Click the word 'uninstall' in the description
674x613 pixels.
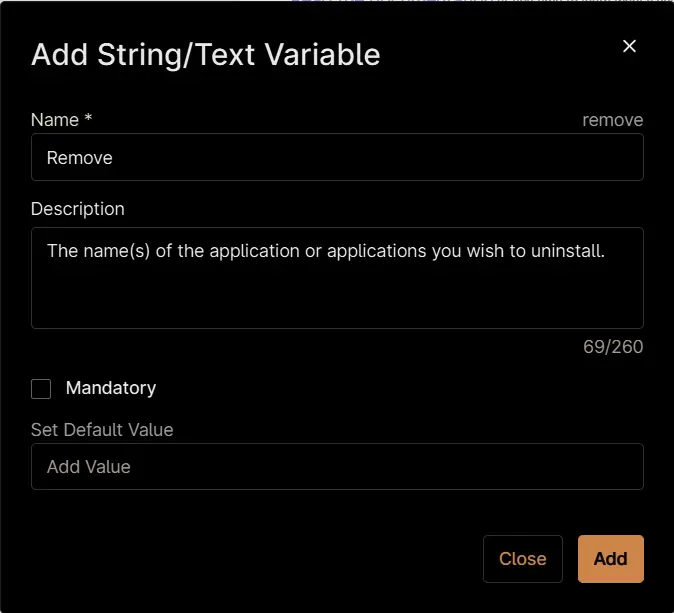(x=565, y=251)
